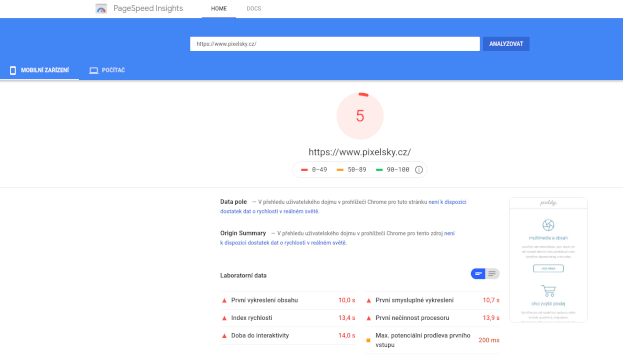623x360 pixels.
Task: Click the První nečinnost procesoru metric
Action: tap(432, 318)
